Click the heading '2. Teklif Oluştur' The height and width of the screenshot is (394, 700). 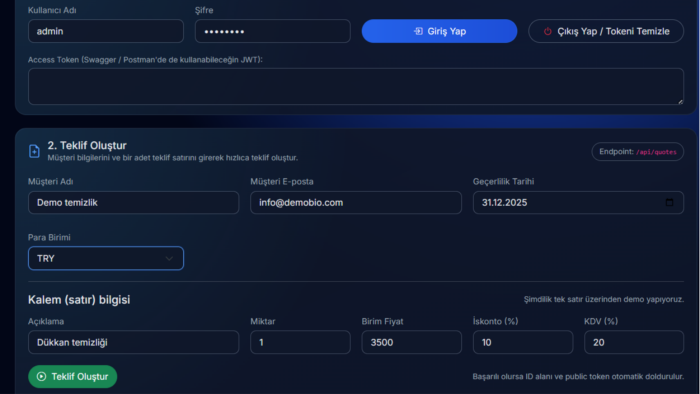click(x=87, y=145)
